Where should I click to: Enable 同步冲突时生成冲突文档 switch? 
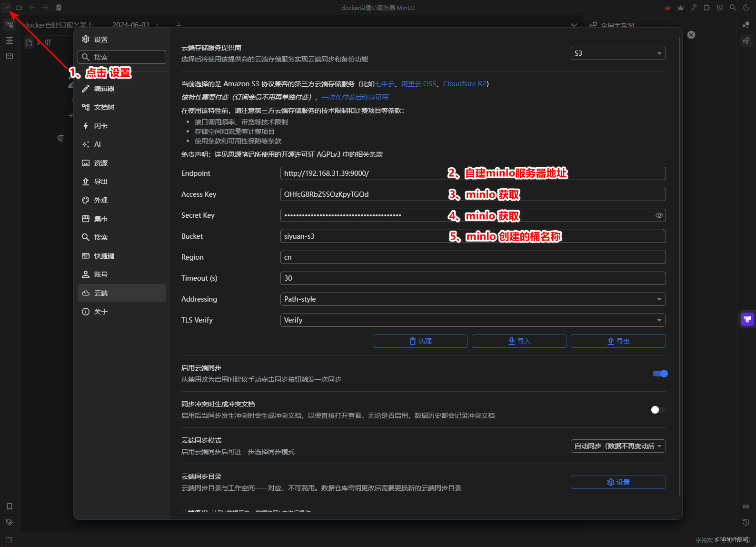tap(658, 410)
